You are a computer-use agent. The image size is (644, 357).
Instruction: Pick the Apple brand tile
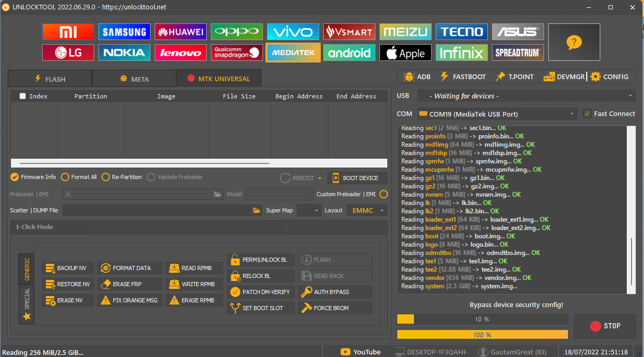tap(405, 53)
